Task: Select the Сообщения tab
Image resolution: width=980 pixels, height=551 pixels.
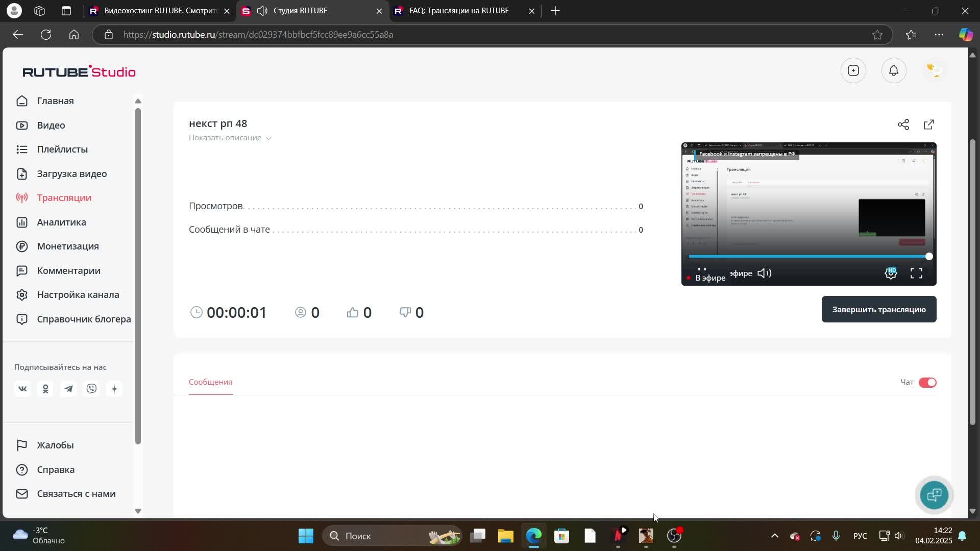Action: [210, 382]
